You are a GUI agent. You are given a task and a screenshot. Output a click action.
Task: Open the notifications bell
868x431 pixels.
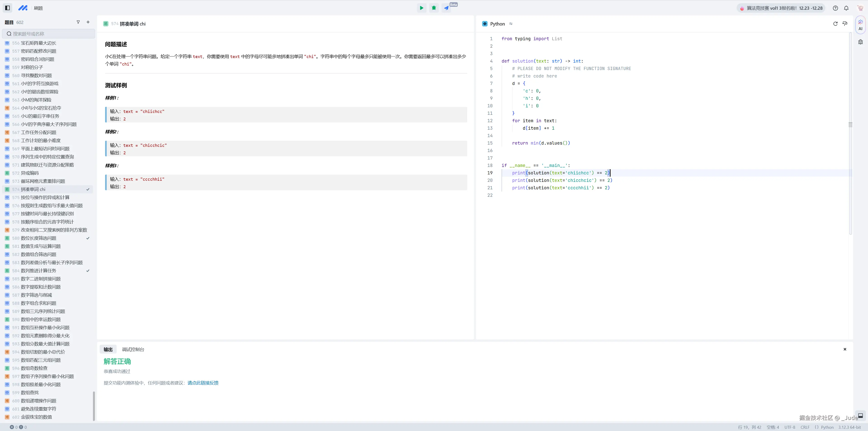coord(846,8)
